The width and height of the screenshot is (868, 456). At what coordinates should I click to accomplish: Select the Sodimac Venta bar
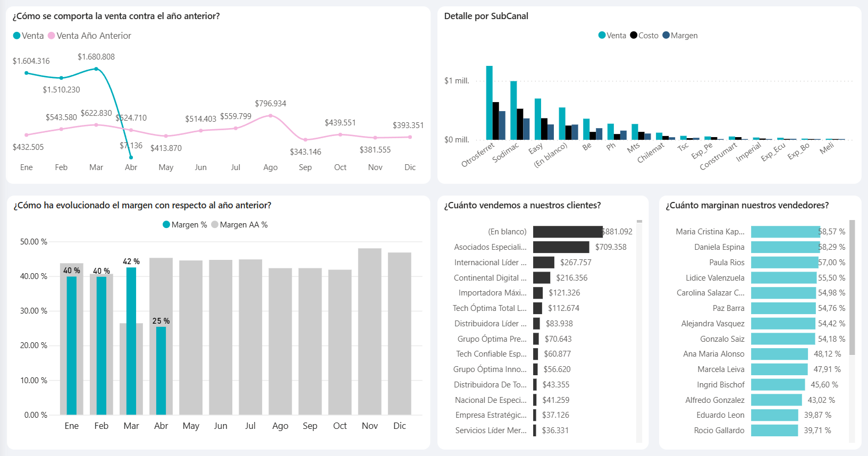coord(513,110)
